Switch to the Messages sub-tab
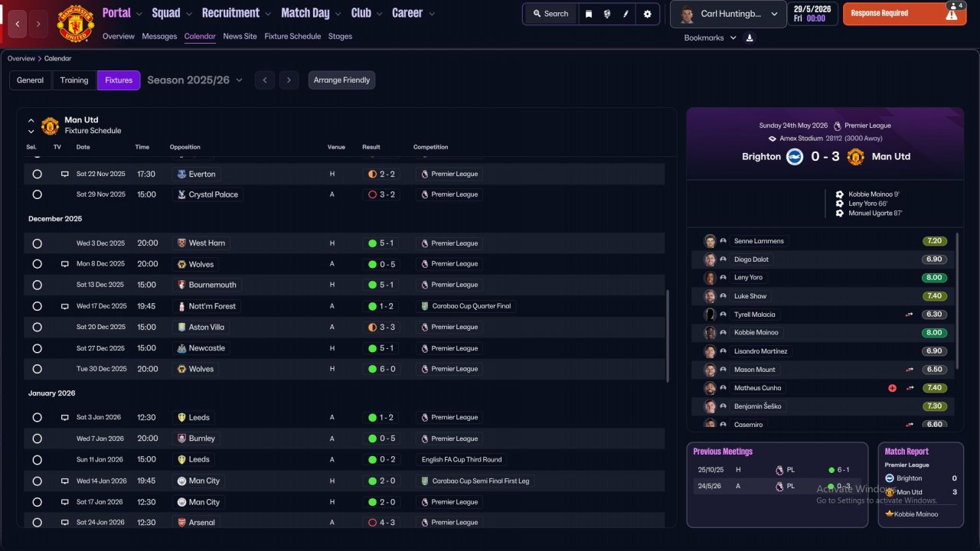 [x=159, y=36]
